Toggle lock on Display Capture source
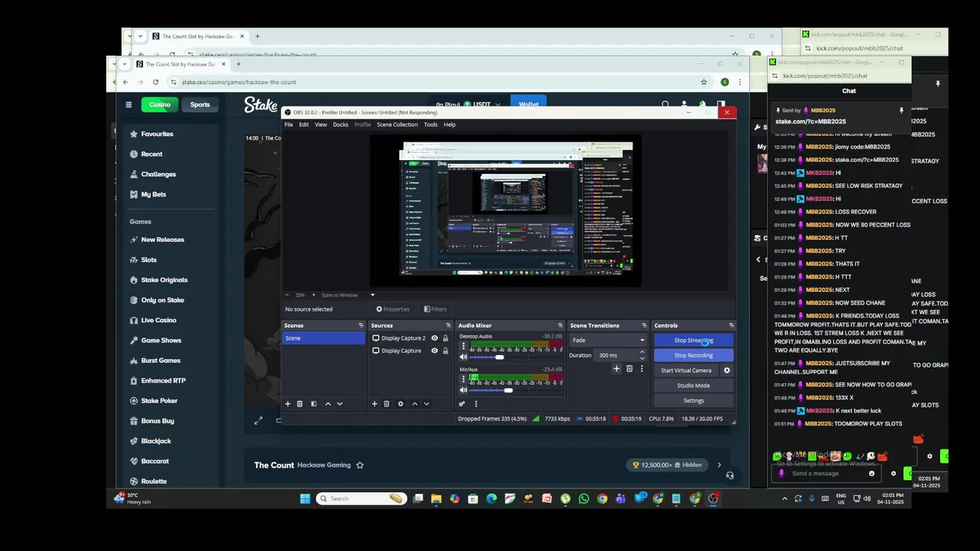Image resolution: width=980 pixels, height=551 pixels. point(446,350)
